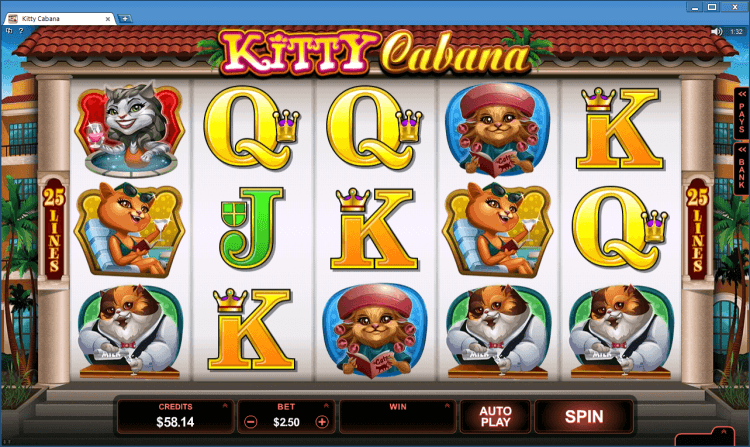The width and height of the screenshot is (750, 447).
Task: Click the green J card symbol
Action: coord(251,229)
